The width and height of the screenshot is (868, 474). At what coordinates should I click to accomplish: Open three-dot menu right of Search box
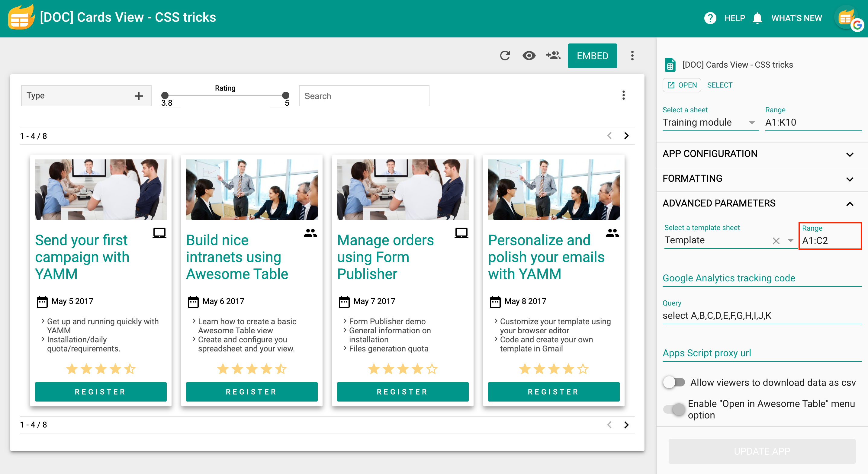click(x=623, y=95)
